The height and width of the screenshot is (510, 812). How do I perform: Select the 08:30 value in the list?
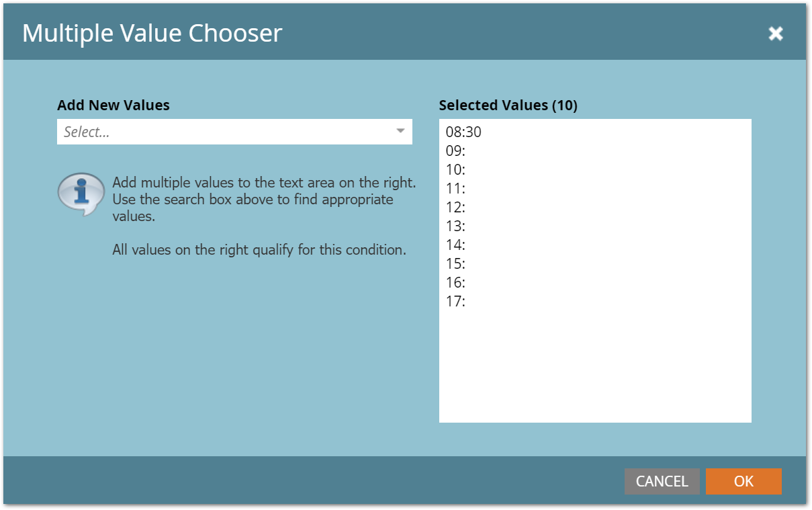463,132
